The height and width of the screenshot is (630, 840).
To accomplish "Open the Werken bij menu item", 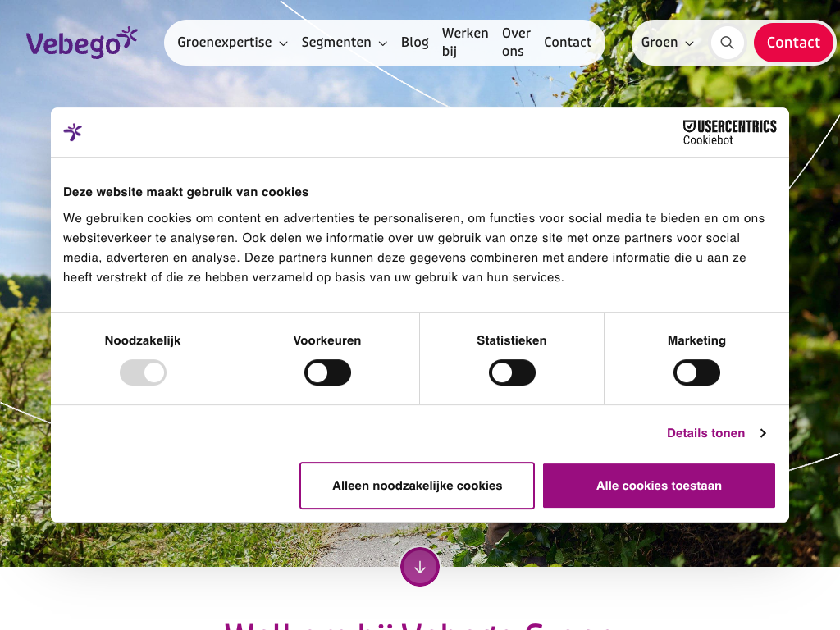I will click(x=465, y=43).
